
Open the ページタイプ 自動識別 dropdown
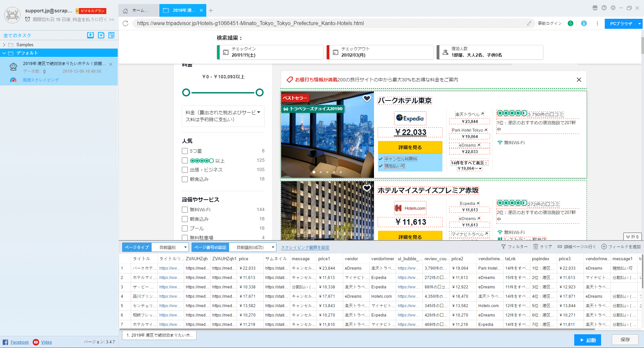[170, 247]
